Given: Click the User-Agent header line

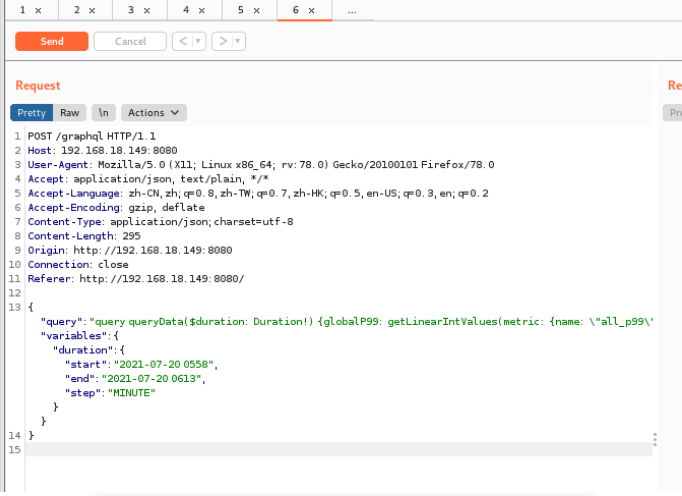Looking at the screenshot, I should point(261,165).
